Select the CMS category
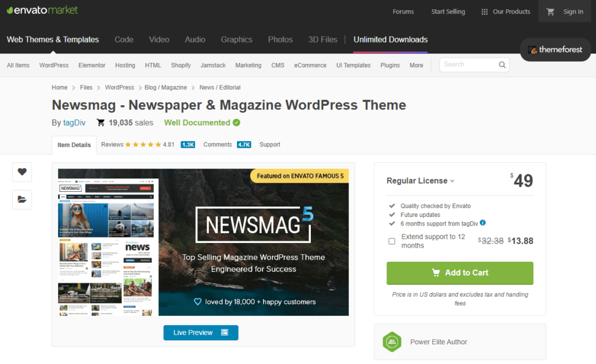Viewport: 596px width, 364px height. 278,65
